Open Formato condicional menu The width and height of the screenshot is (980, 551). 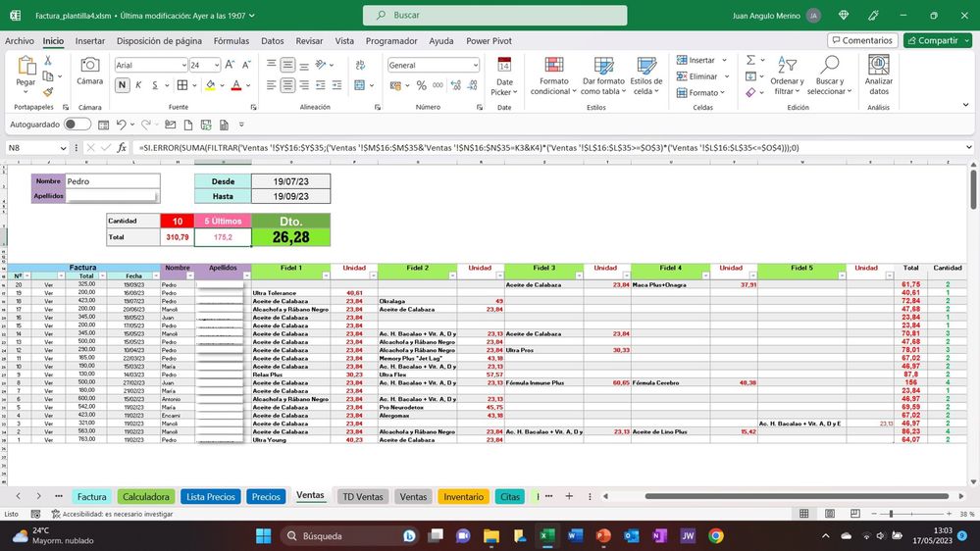tap(553, 75)
